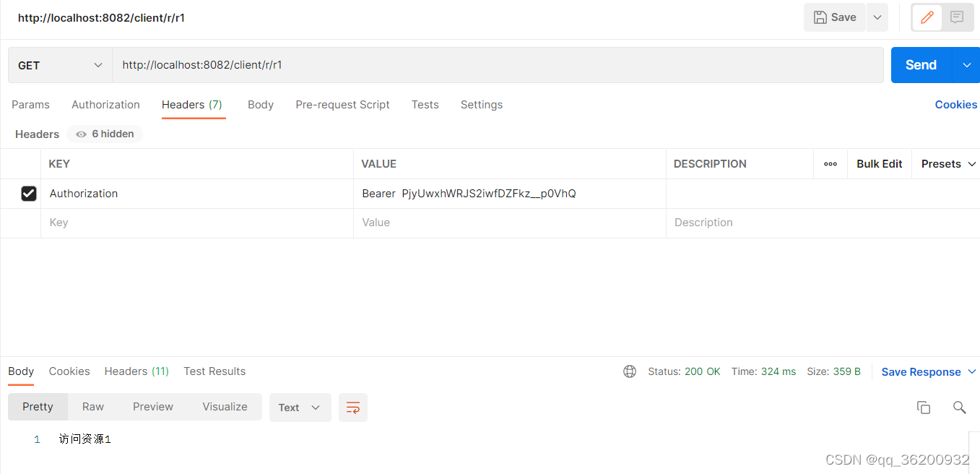Expand the Send button options arrow

pos(966,65)
